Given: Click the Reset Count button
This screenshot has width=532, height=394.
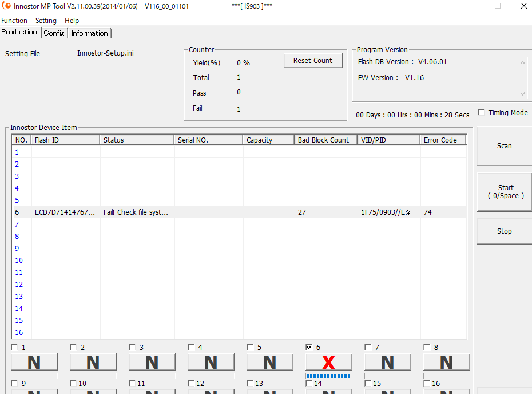Looking at the screenshot, I should [x=313, y=61].
